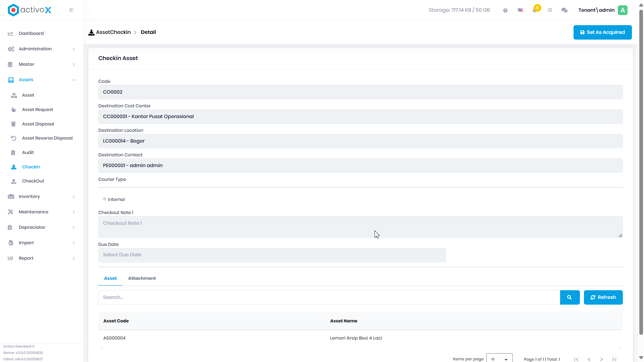Viewport: 644px width, 362px height.
Task: Switch to the Asset tab
Action: point(110,278)
